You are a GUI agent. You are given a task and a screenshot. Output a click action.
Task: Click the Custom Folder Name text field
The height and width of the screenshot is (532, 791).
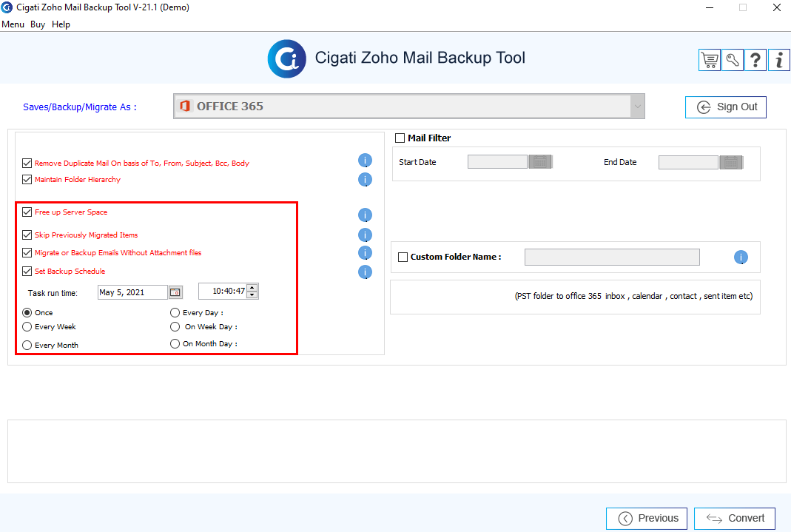[612, 257]
